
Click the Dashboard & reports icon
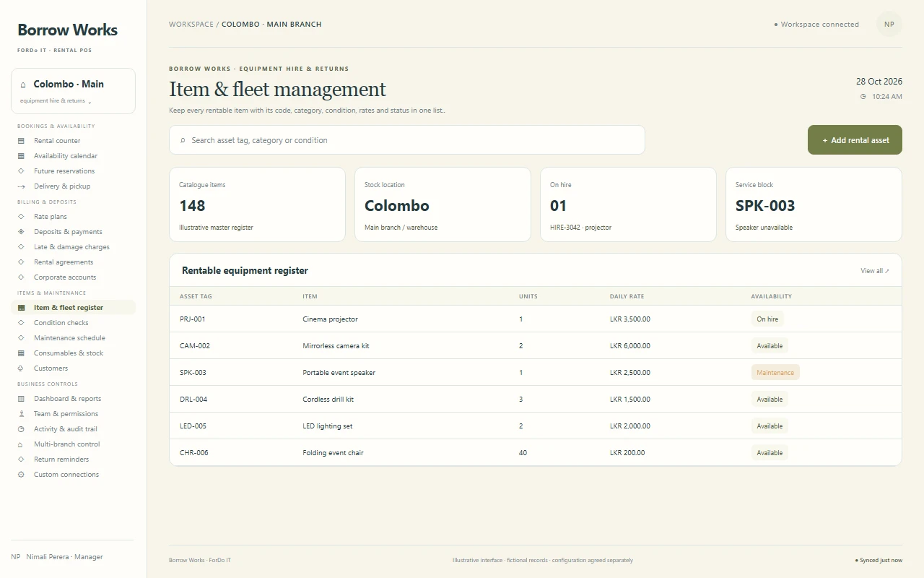[21, 399]
